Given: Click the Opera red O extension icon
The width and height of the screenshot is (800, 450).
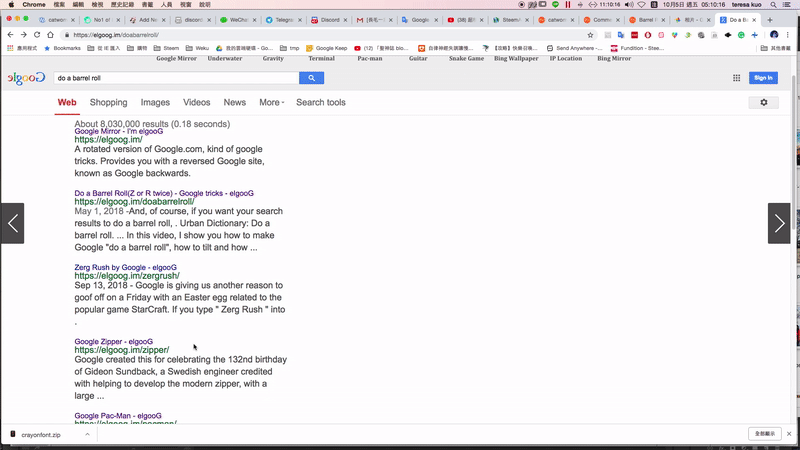Looking at the screenshot, I should (x=647, y=35).
